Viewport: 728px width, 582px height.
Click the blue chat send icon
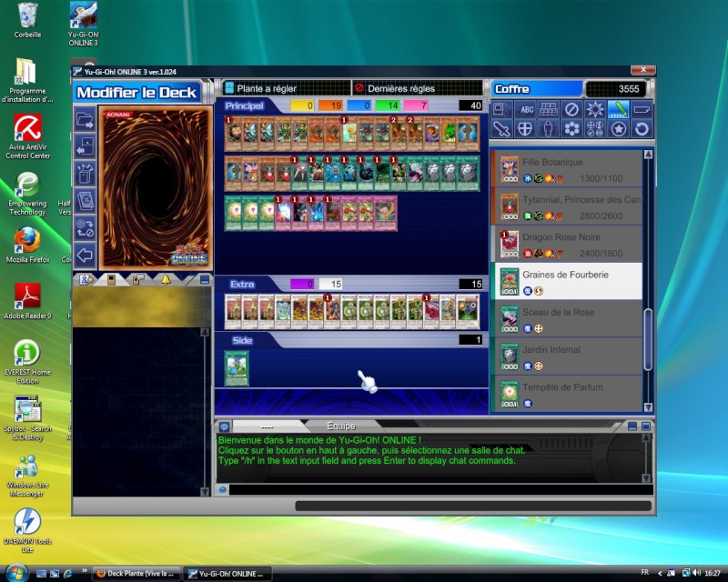click(223, 489)
